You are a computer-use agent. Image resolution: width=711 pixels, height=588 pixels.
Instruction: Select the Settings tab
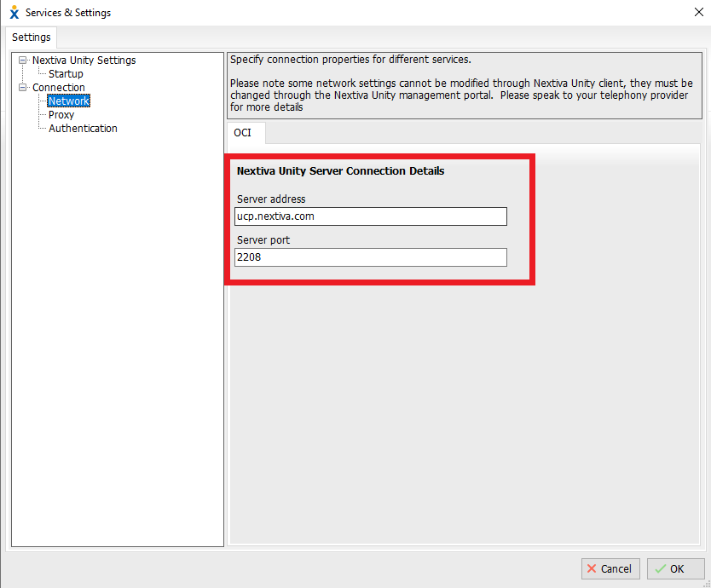point(31,37)
